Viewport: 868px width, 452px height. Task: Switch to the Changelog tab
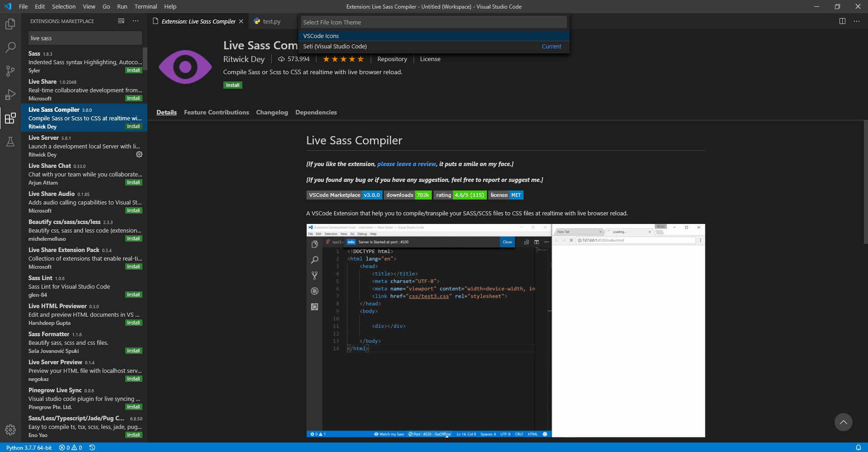[x=272, y=112]
